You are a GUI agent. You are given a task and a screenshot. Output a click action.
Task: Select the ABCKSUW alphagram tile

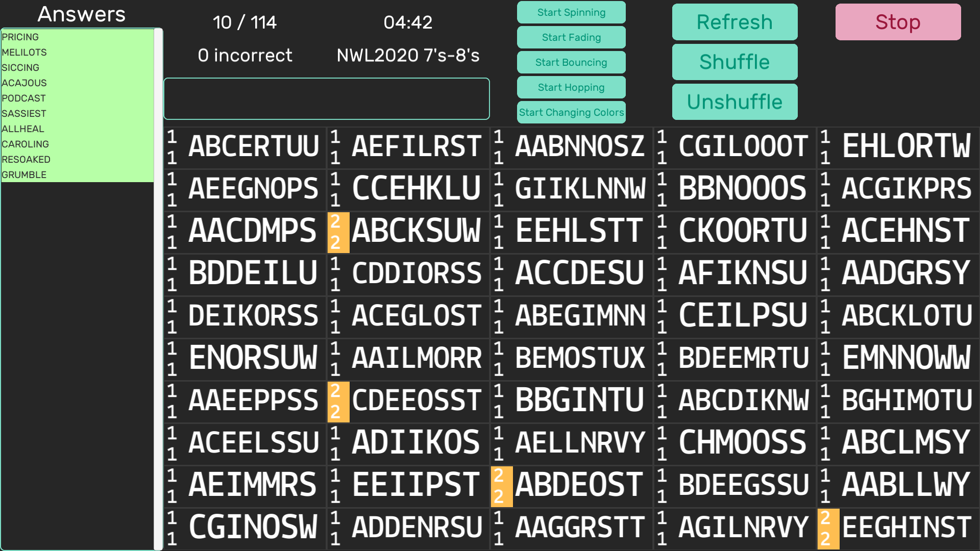(x=416, y=231)
